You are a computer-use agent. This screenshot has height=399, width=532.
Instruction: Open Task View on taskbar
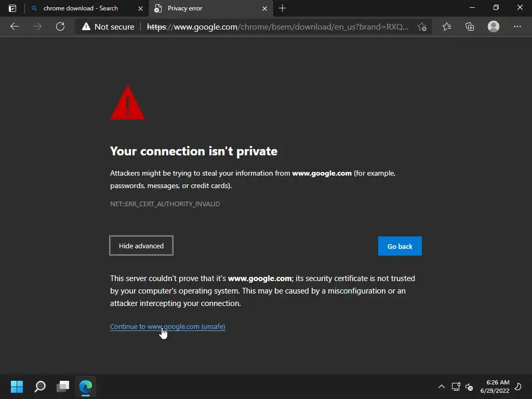pyautogui.click(x=63, y=387)
